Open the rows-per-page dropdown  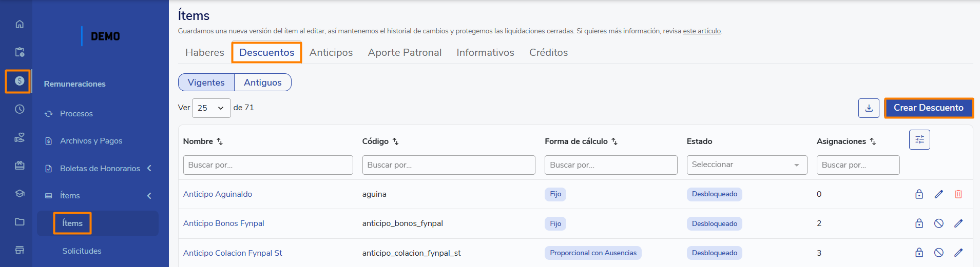tap(211, 108)
